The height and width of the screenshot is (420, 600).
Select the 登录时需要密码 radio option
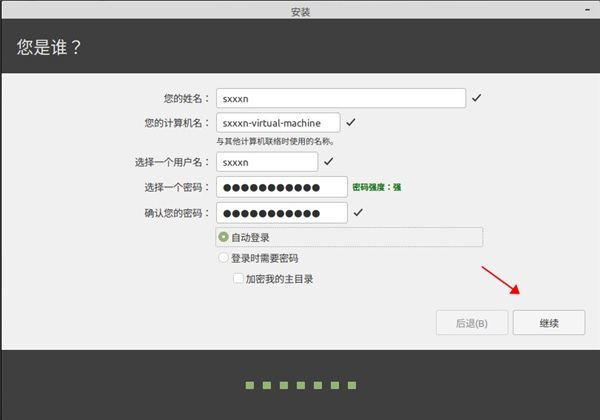tap(224, 258)
